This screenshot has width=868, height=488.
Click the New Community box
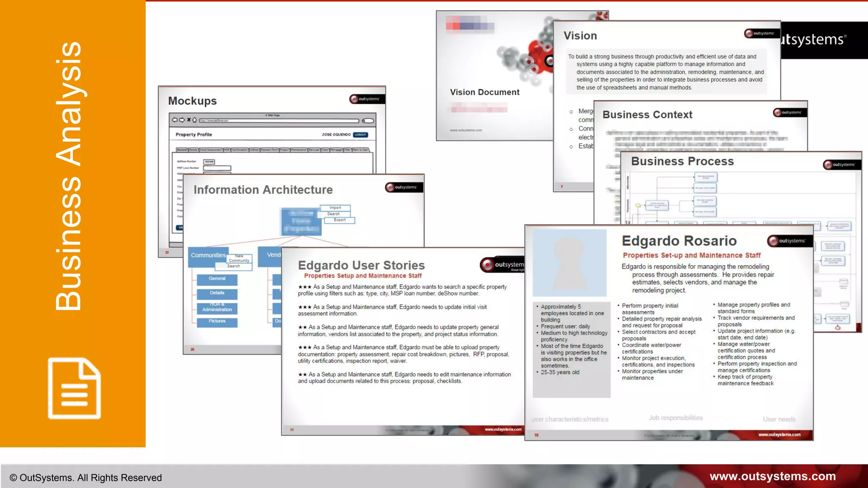tap(239, 258)
